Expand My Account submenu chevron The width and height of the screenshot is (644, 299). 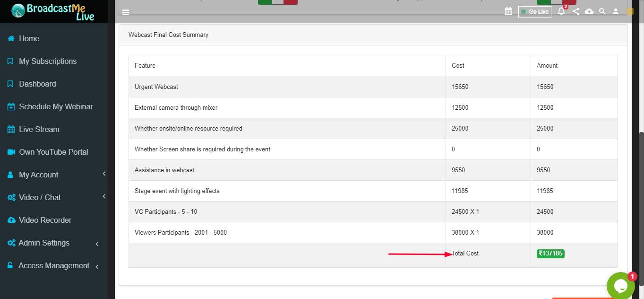[104, 174]
